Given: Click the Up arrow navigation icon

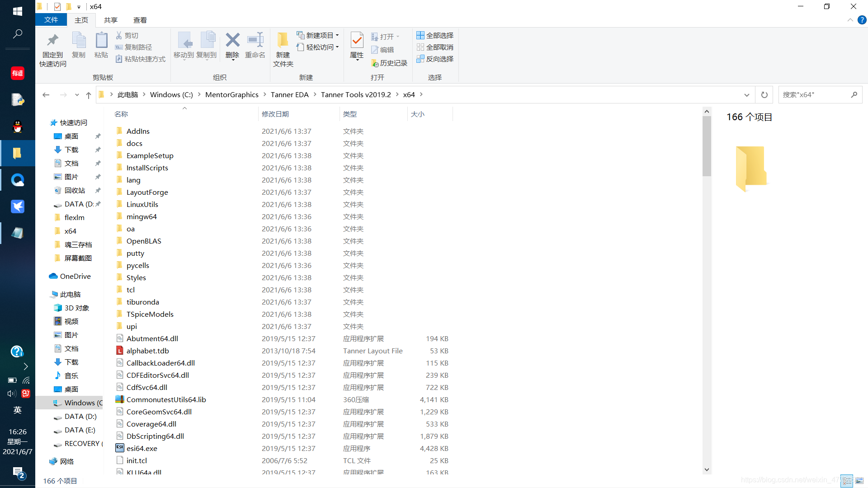Looking at the screenshot, I should coord(89,95).
